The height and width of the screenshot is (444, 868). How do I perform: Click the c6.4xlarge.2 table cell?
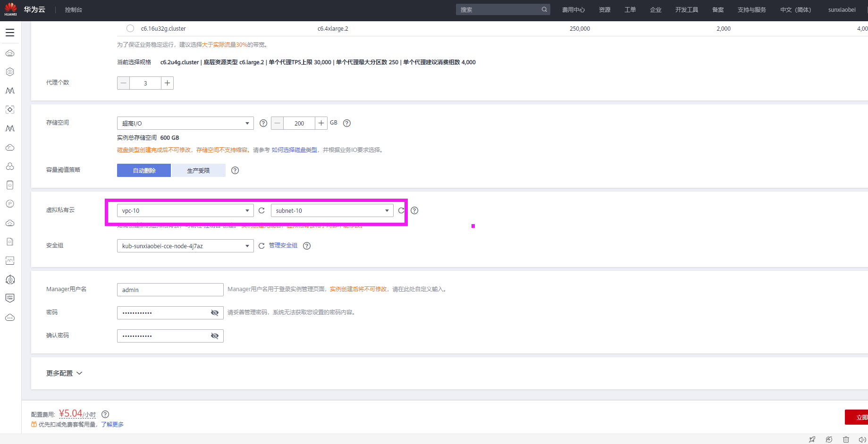tap(333, 29)
